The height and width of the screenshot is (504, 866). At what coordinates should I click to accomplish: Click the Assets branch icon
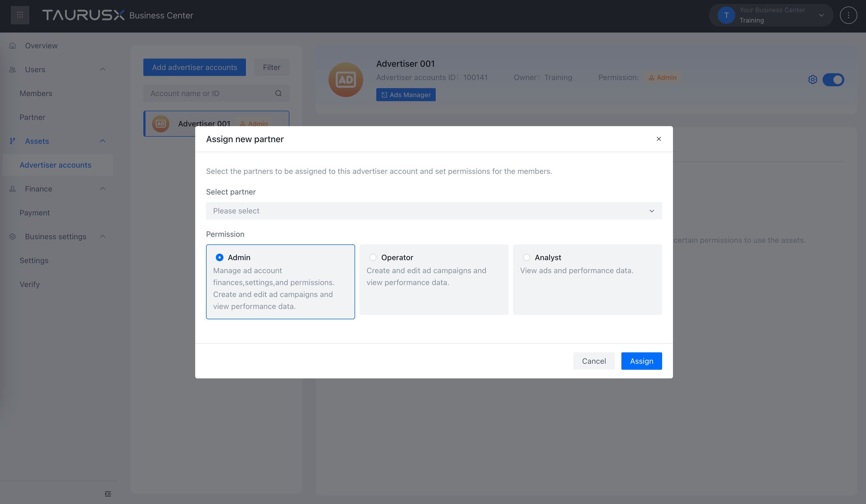click(13, 141)
